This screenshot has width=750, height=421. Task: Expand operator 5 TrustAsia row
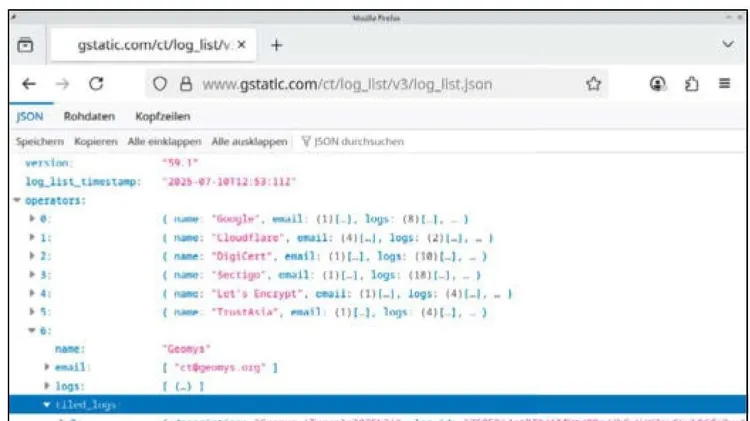[x=32, y=312]
